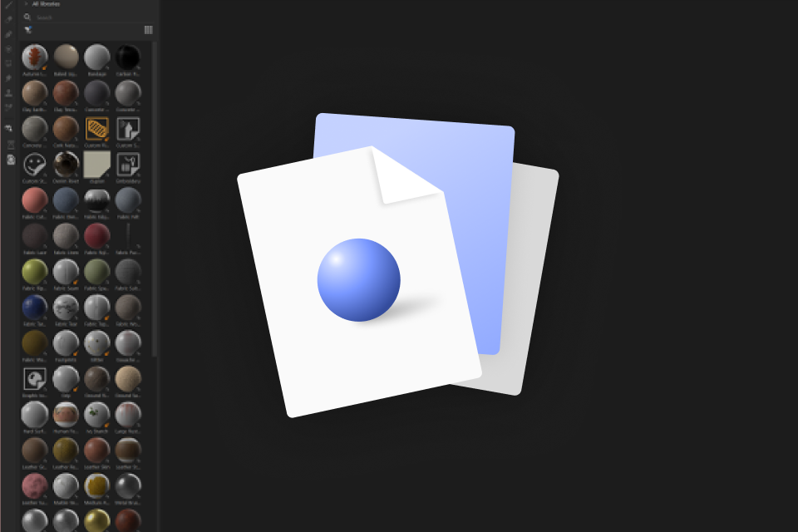Expand the All libraries arrow
The height and width of the screenshot is (532, 798).
27,3
